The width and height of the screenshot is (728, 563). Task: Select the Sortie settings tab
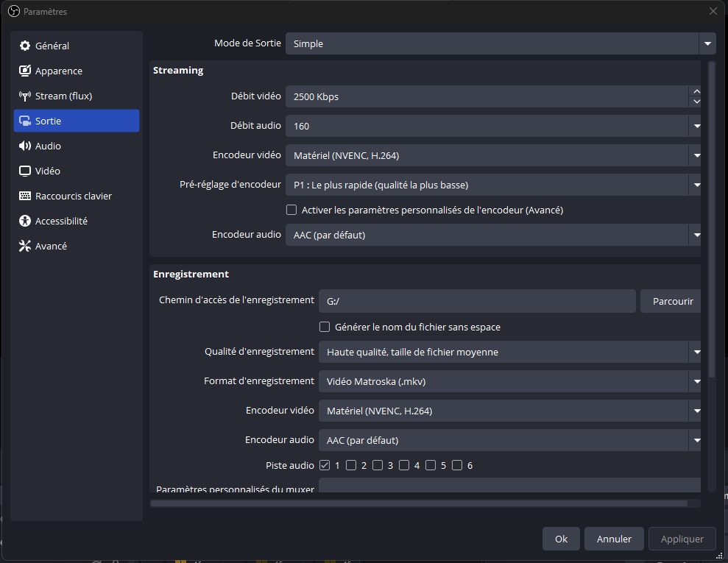click(77, 121)
